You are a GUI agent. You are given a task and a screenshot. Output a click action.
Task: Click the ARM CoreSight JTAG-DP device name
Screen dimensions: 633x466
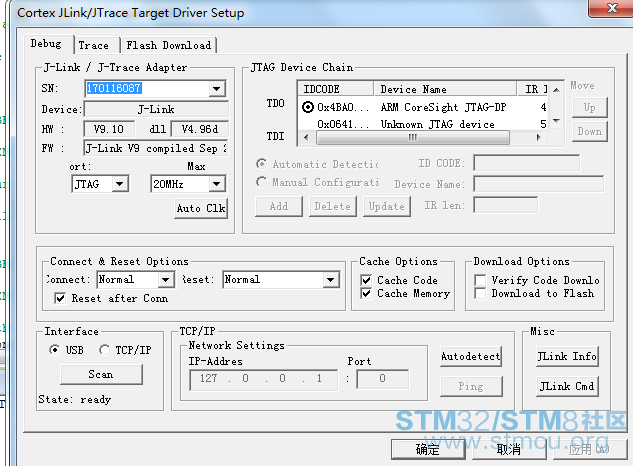[x=443, y=107]
